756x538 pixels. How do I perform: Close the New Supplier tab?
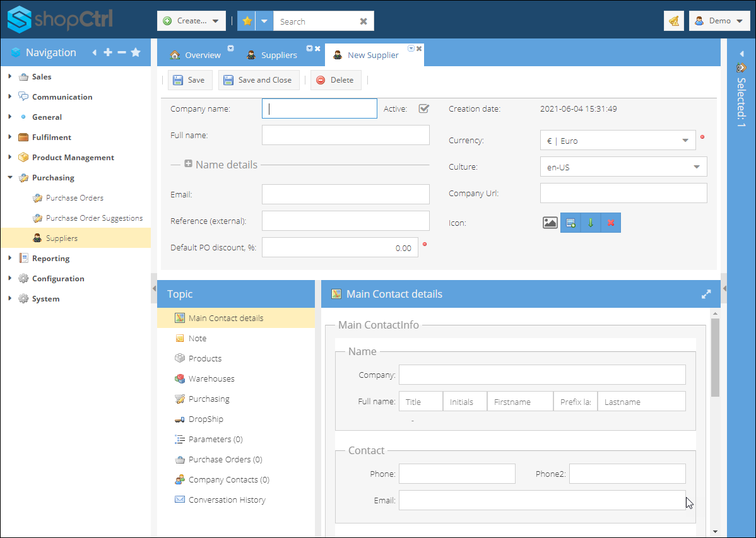419,48
